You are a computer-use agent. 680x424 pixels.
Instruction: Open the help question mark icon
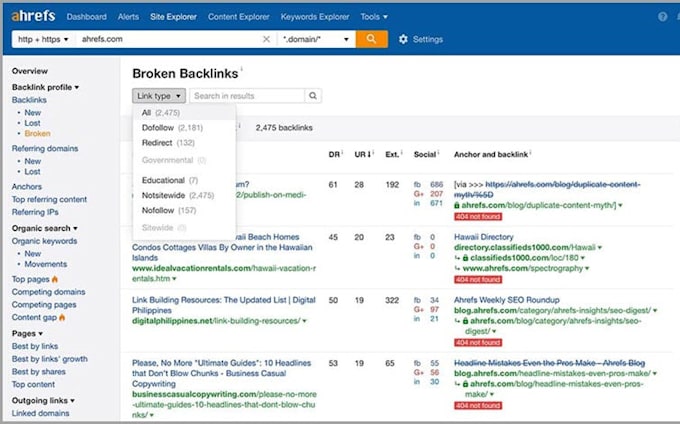[662, 16]
